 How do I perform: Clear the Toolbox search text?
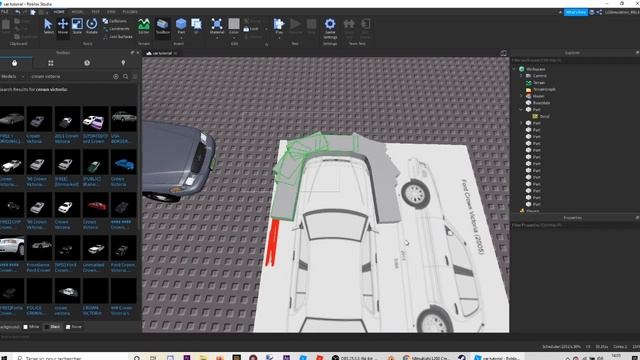(x=116, y=76)
